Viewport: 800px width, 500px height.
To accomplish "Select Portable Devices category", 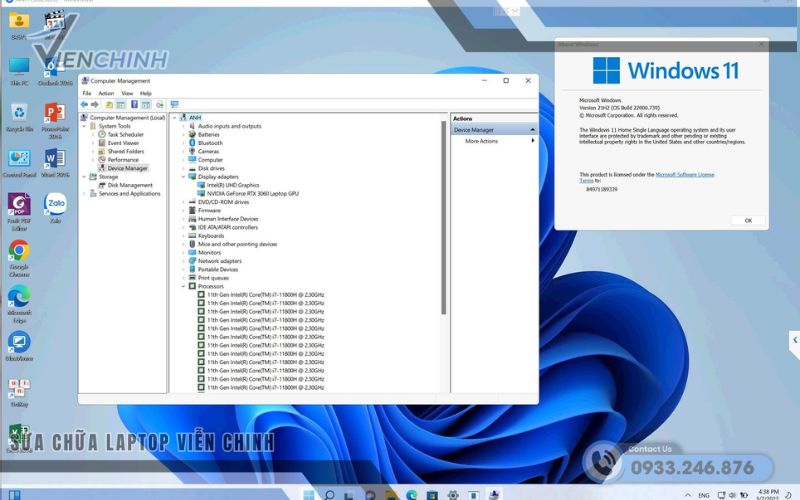I will coord(218,269).
